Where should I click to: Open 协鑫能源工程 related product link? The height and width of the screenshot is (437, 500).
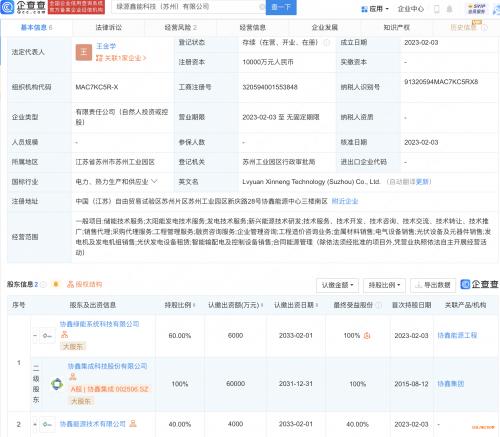point(457,335)
